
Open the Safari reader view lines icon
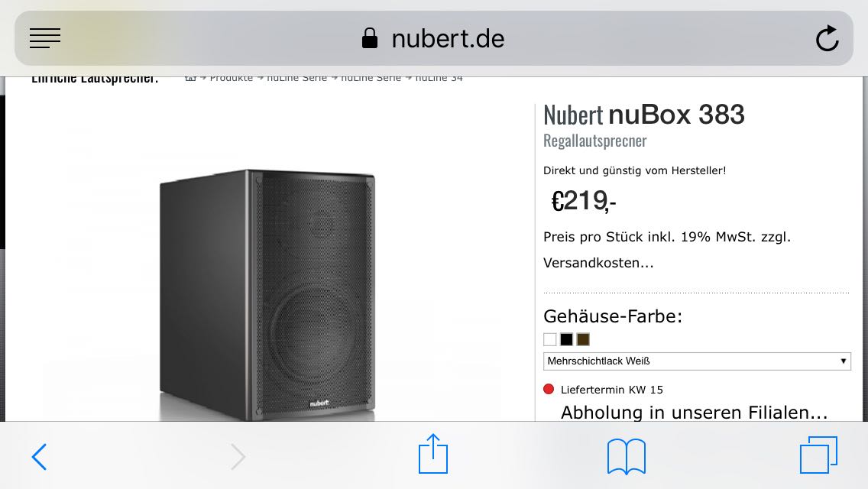45,38
